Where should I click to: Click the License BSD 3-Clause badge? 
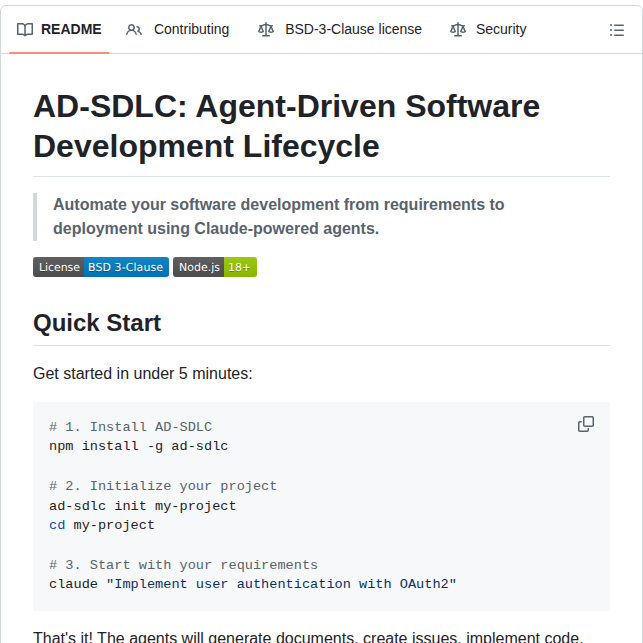[101, 267]
